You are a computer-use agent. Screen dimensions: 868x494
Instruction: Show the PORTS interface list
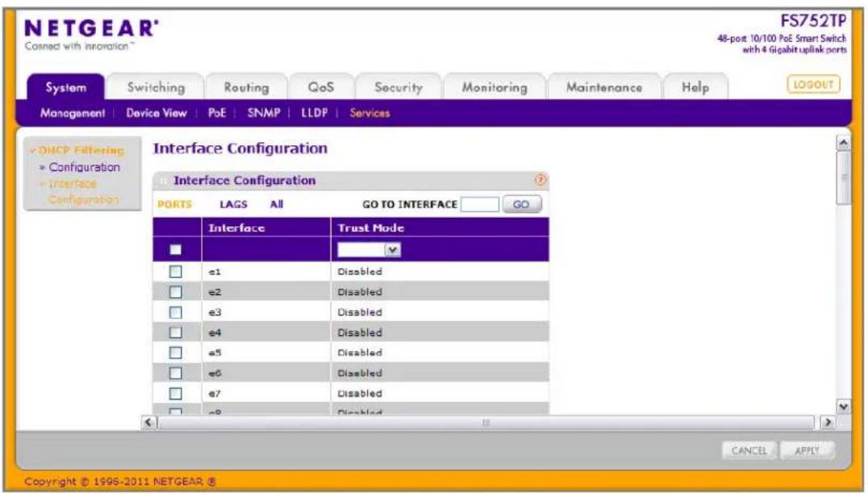(174, 204)
